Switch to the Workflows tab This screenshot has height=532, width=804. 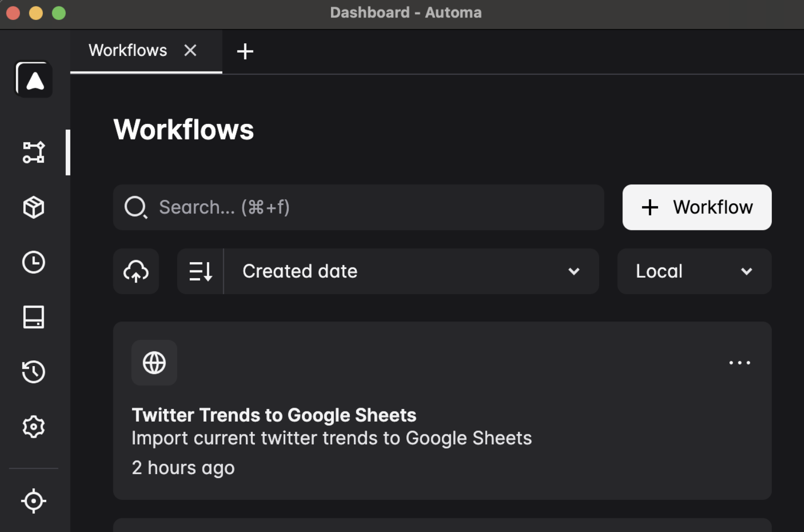click(x=128, y=51)
